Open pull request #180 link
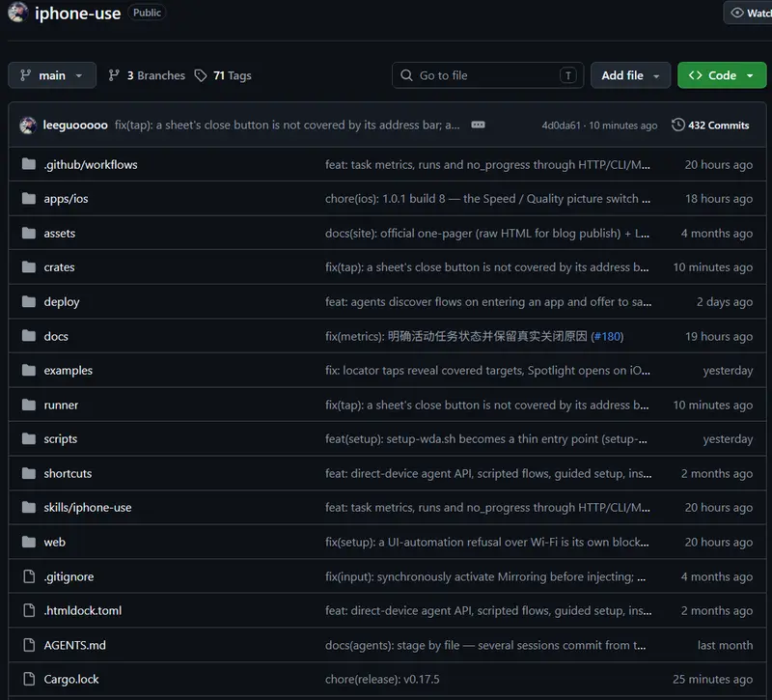Image resolution: width=772 pixels, height=700 pixels. point(607,336)
